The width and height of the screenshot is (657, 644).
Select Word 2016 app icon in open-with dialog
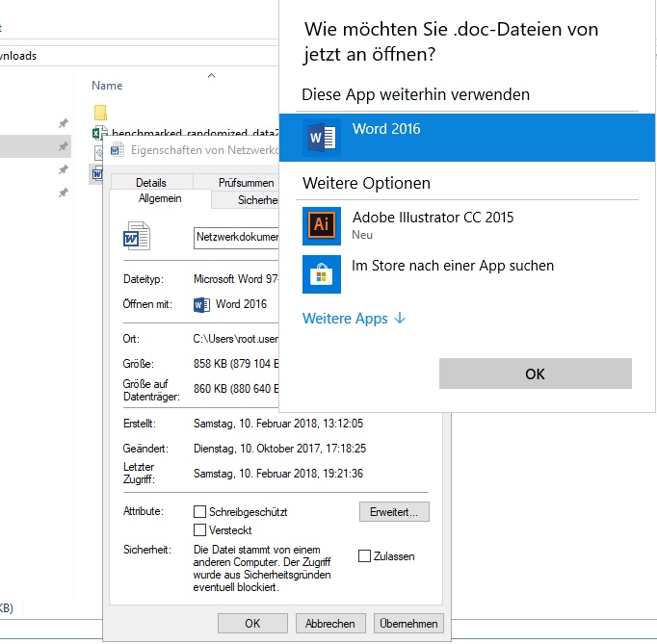(322, 138)
